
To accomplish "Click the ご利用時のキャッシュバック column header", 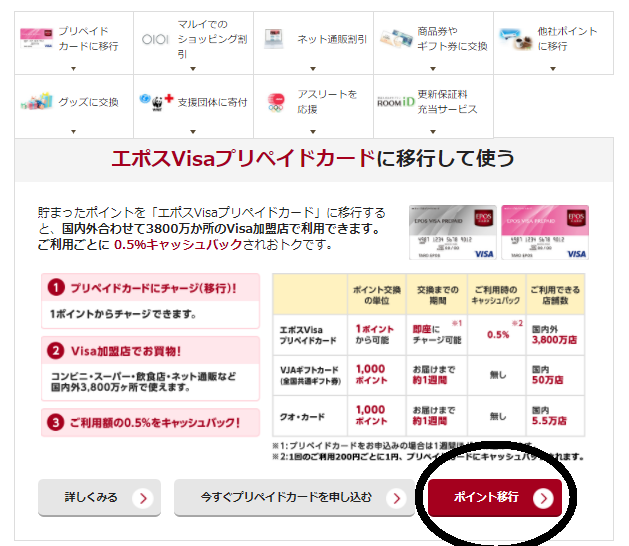I will [x=496, y=294].
